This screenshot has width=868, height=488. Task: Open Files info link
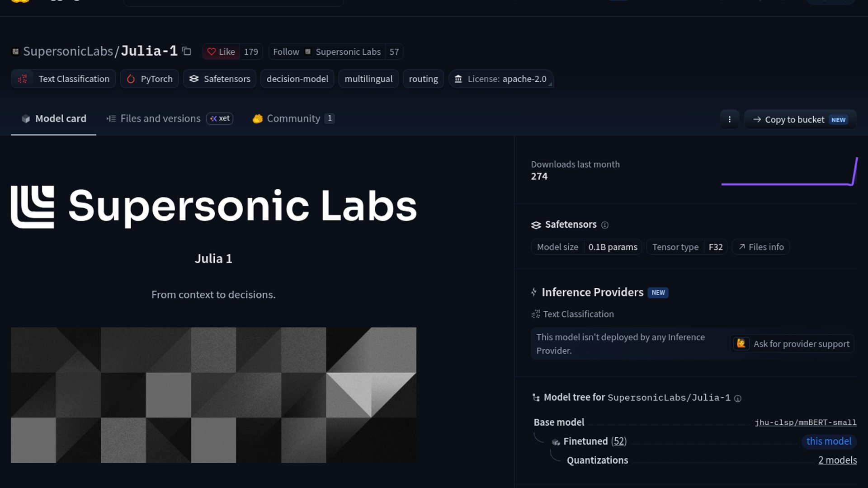(x=761, y=247)
